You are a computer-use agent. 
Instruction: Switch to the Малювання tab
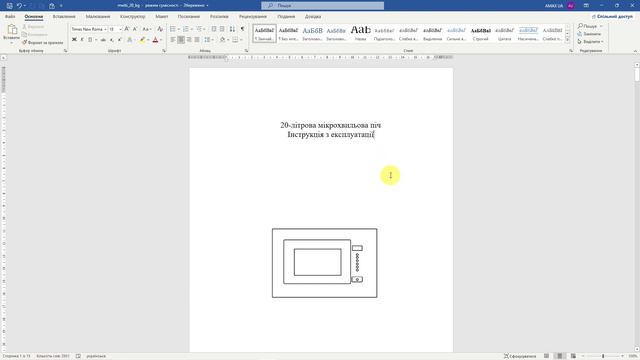pyautogui.click(x=98, y=17)
